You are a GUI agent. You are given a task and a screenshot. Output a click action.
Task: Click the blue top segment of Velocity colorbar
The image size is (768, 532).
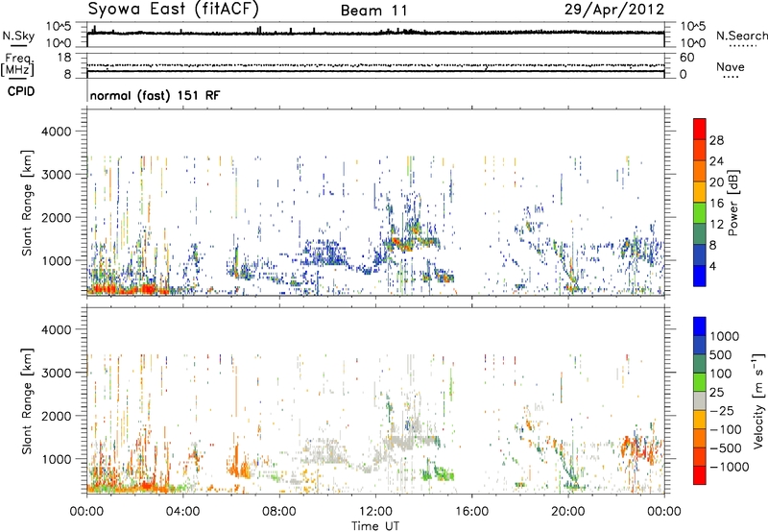700,326
